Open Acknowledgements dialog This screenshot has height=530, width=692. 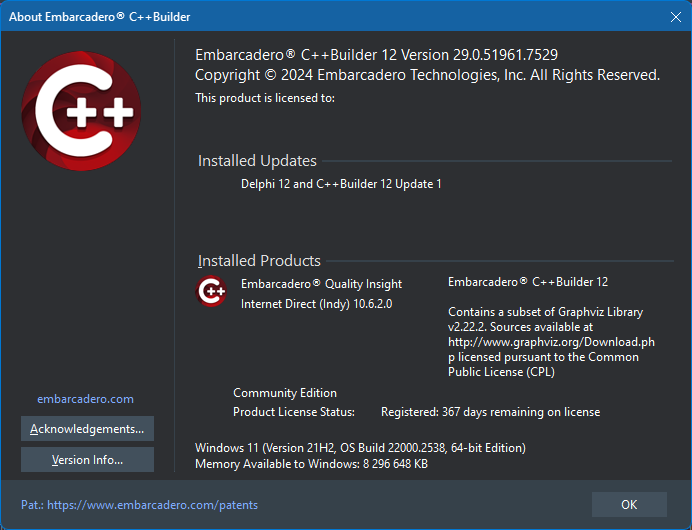click(x=87, y=429)
